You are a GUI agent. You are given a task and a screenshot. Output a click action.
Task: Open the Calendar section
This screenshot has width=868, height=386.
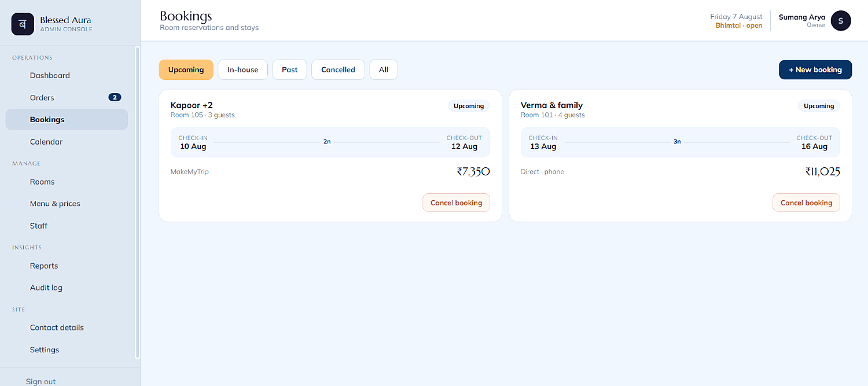pyautogui.click(x=46, y=142)
